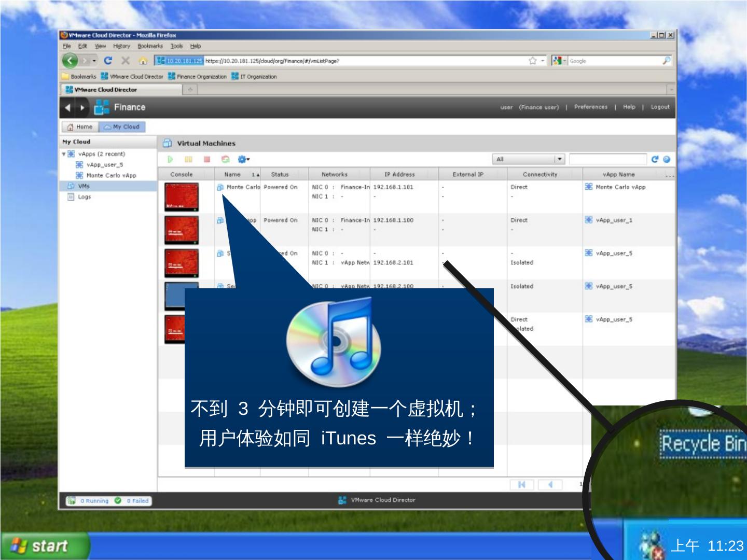Open the blue help icon beside the filter box
This screenshot has width=747, height=560.
[667, 159]
